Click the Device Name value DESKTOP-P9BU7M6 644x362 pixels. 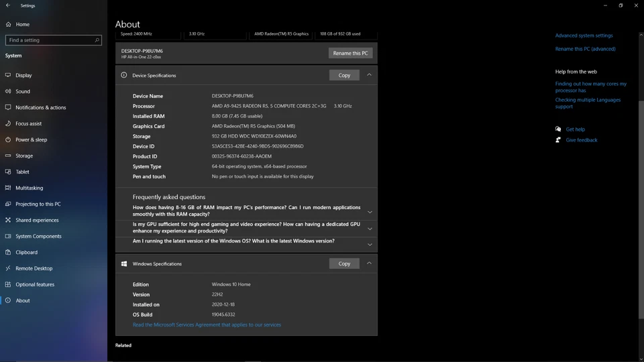pos(233,96)
